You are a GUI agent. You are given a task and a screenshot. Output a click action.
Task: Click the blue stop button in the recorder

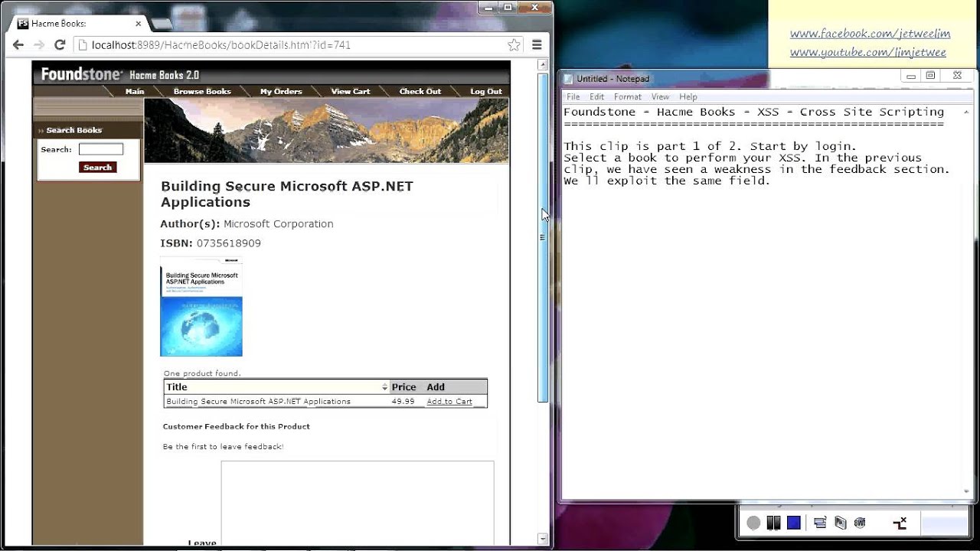coord(794,523)
